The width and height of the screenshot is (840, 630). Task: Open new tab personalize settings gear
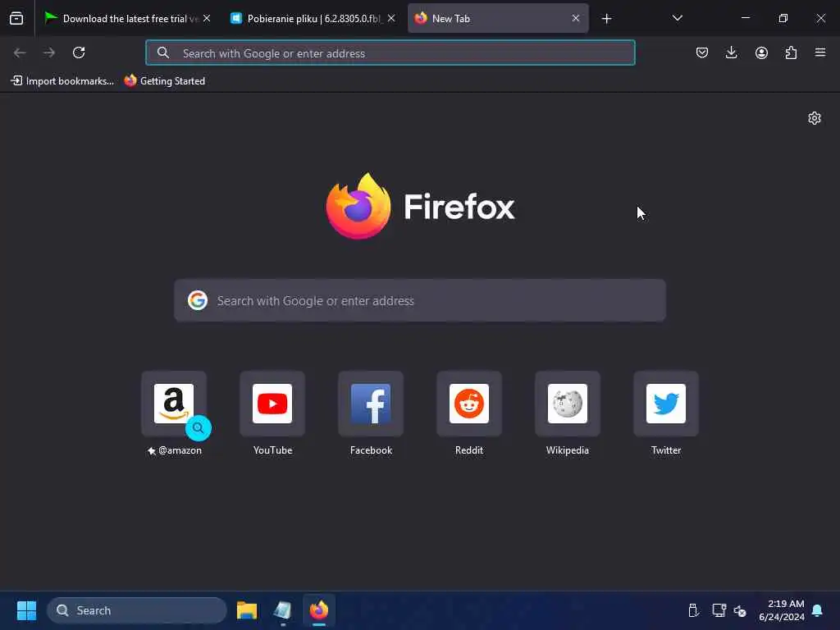point(815,118)
